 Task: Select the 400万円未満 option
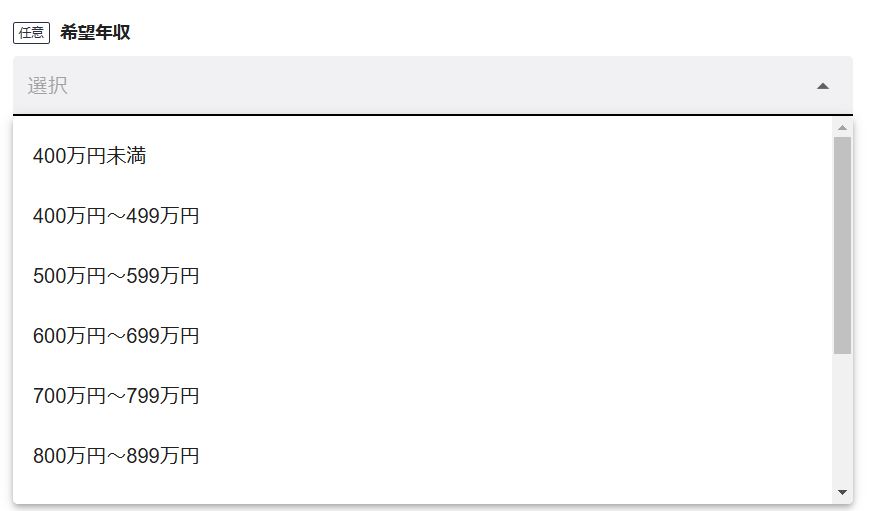(x=90, y=156)
